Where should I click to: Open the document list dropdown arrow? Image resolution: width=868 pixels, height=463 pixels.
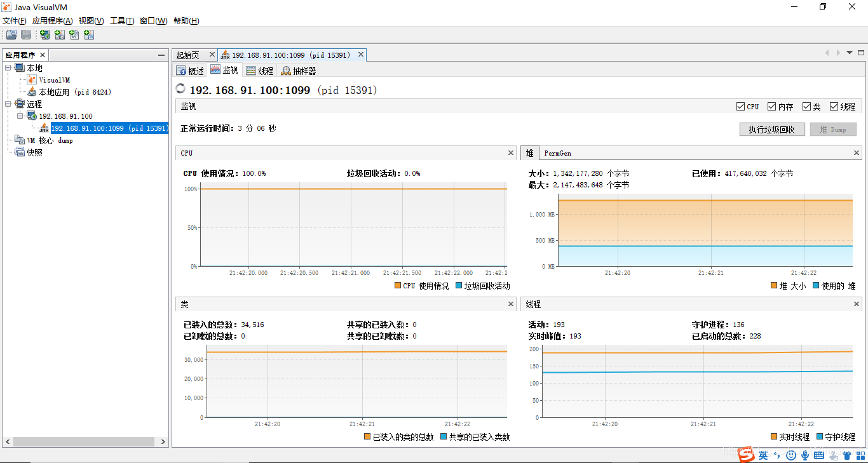pyautogui.click(x=850, y=53)
